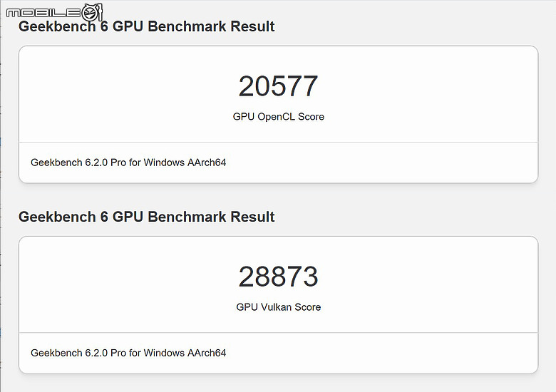Click the Mobile01 watermark logo
This screenshot has height=392, width=556.
55,12
